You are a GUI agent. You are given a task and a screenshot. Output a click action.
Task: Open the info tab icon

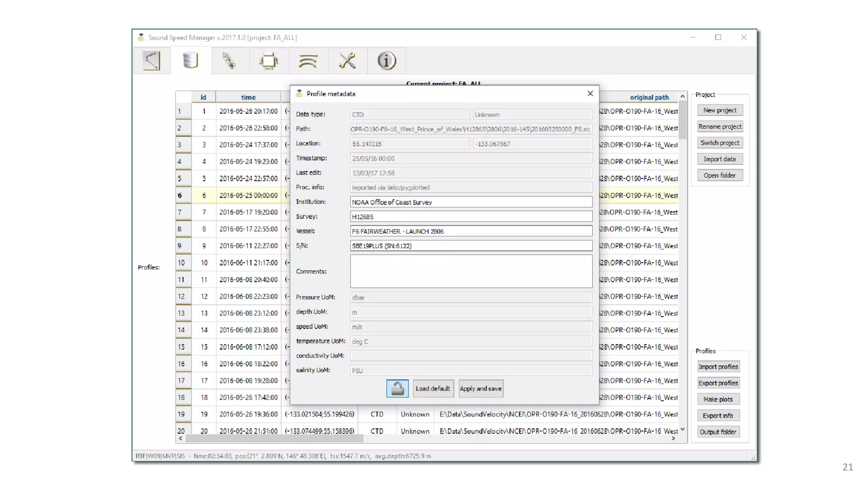point(386,61)
